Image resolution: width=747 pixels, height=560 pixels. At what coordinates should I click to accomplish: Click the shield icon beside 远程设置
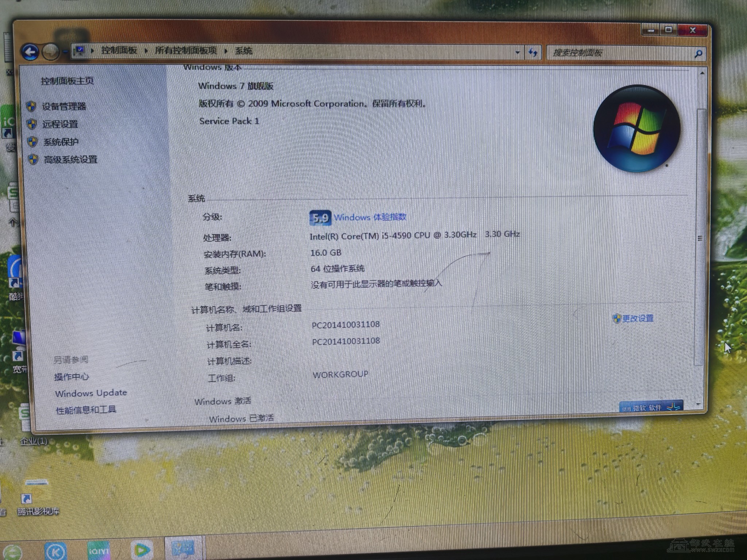click(x=32, y=124)
